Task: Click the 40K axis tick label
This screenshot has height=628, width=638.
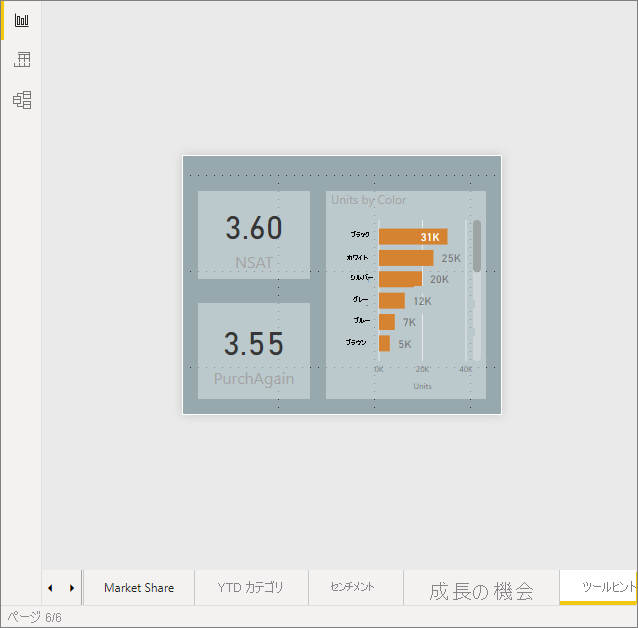Action: pyautogui.click(x=466, y=369)
